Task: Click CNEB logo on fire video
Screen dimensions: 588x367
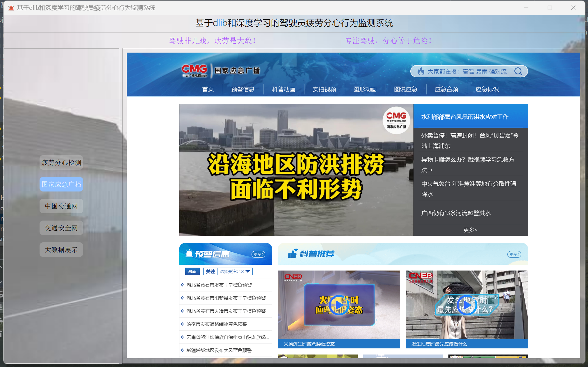Action: pos(293,278)
